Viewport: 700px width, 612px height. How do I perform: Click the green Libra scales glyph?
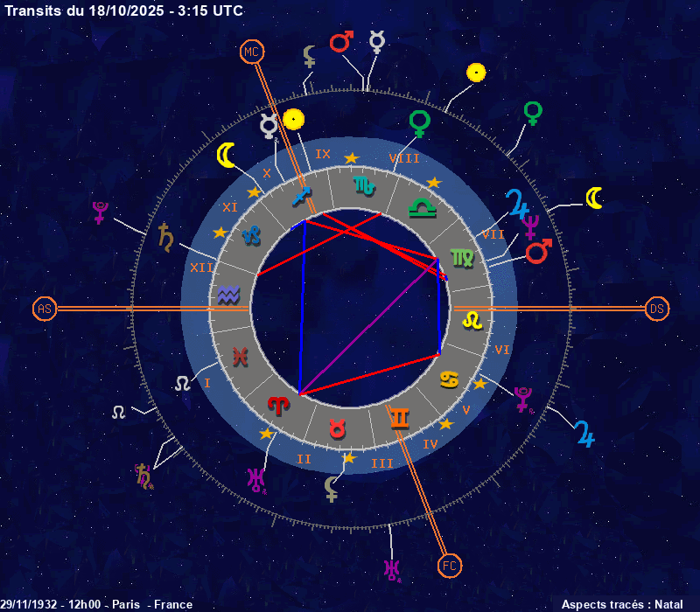(x=422, y=208)
